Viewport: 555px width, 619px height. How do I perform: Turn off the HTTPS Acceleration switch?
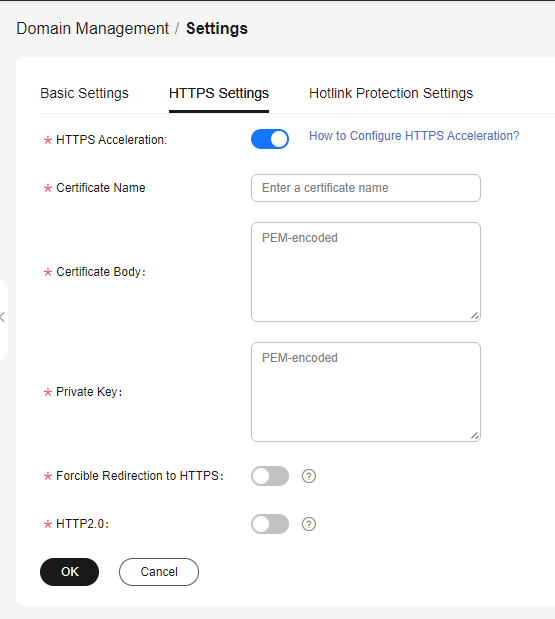[270, 139]
